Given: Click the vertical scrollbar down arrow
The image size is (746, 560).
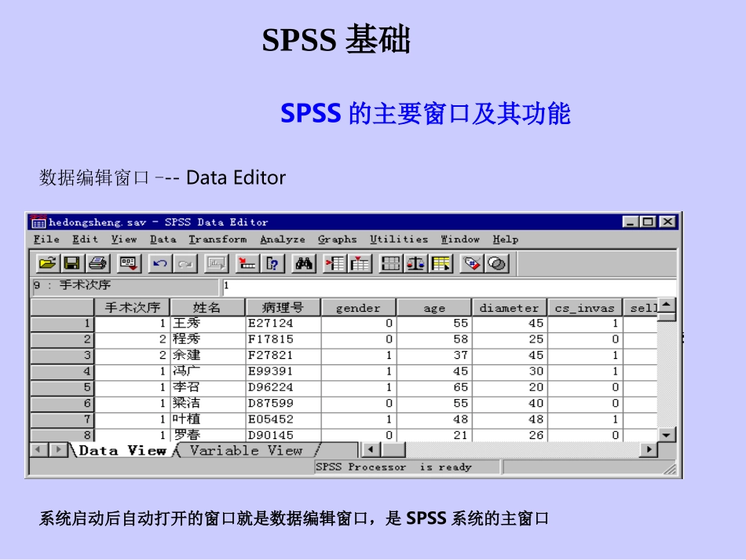Looking at the screenshot, I should [666, 435].
